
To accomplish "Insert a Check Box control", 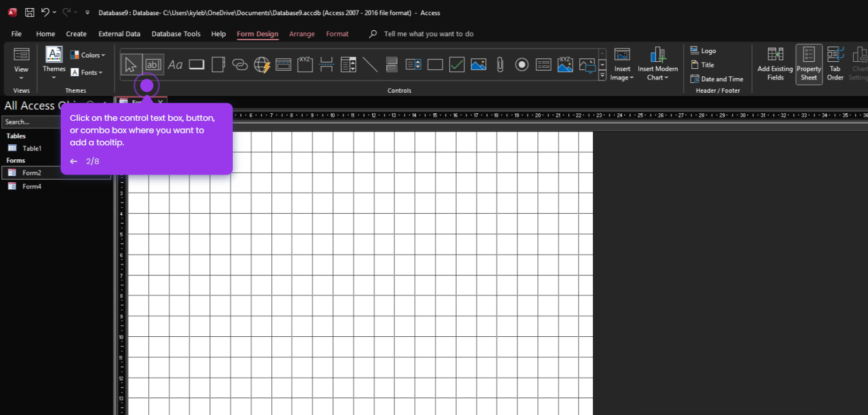I will click(457, 64).
